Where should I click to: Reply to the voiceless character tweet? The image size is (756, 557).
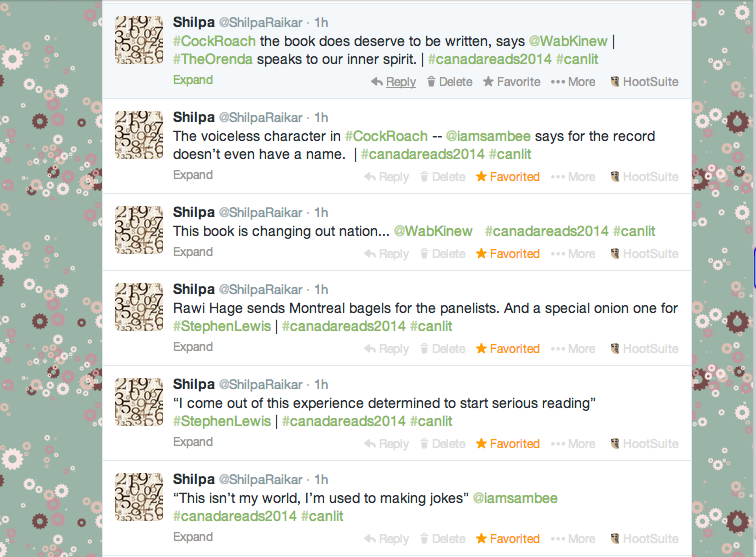point(386,177)
